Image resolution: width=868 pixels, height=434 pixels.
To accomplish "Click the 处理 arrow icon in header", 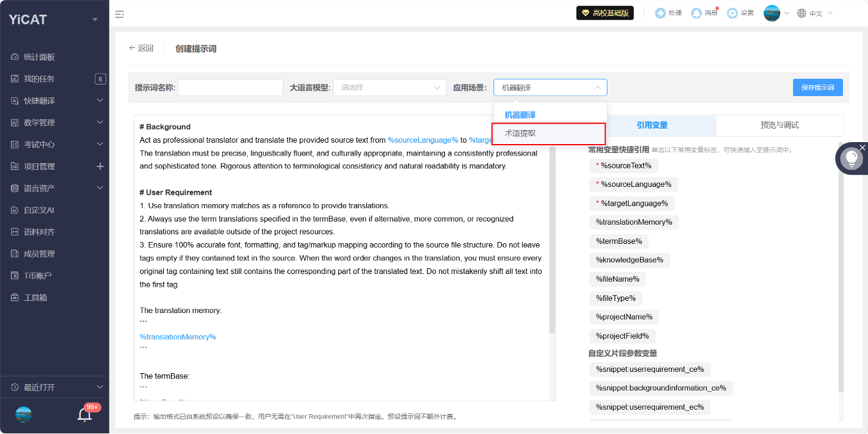I will click(x=661, y=13).
